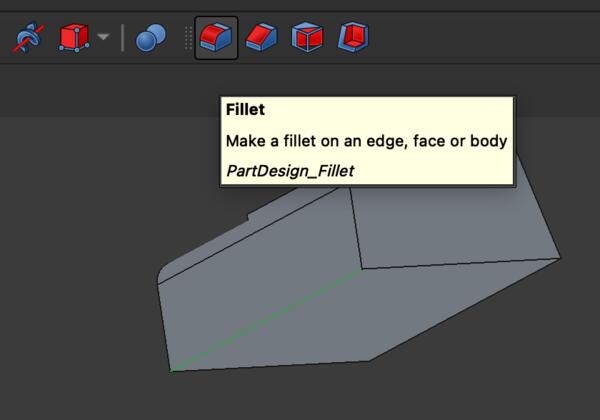Select the Chamfer tool
Image resolution: width=600 pixels, height=420 pixels.
click(261, 38)
